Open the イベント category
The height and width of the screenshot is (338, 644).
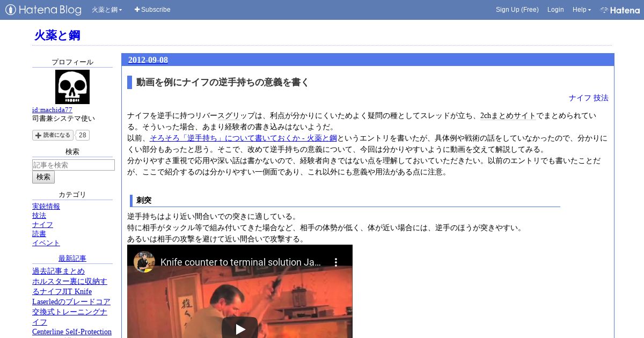point(46,243)
